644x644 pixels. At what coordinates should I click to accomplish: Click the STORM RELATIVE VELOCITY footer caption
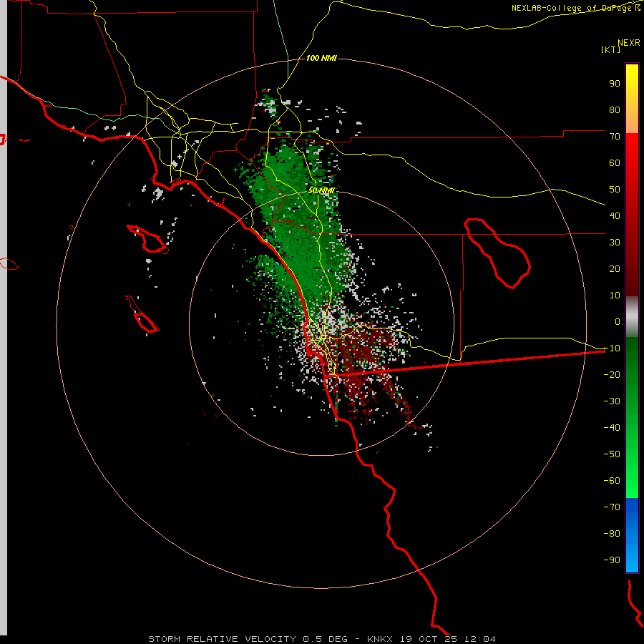click(x=321, y=639)
